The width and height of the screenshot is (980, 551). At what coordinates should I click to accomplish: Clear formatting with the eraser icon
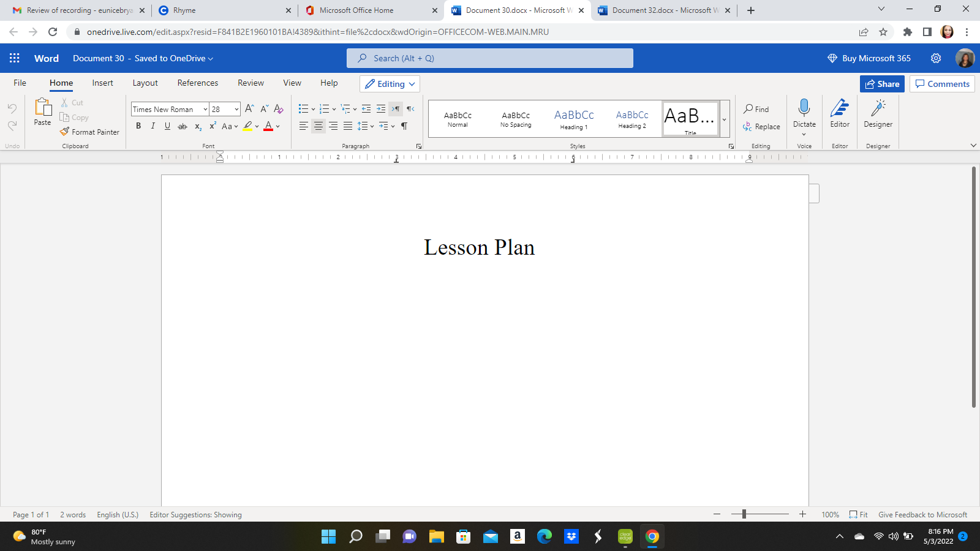tap(279, 109)
